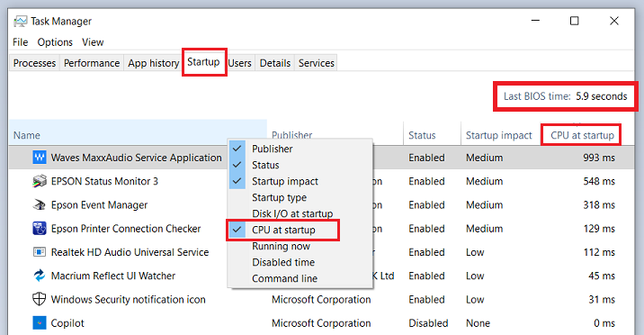Click the 129 ms CPU value
The width and height of the screenshot is (644, 335).
pos(599,229)
